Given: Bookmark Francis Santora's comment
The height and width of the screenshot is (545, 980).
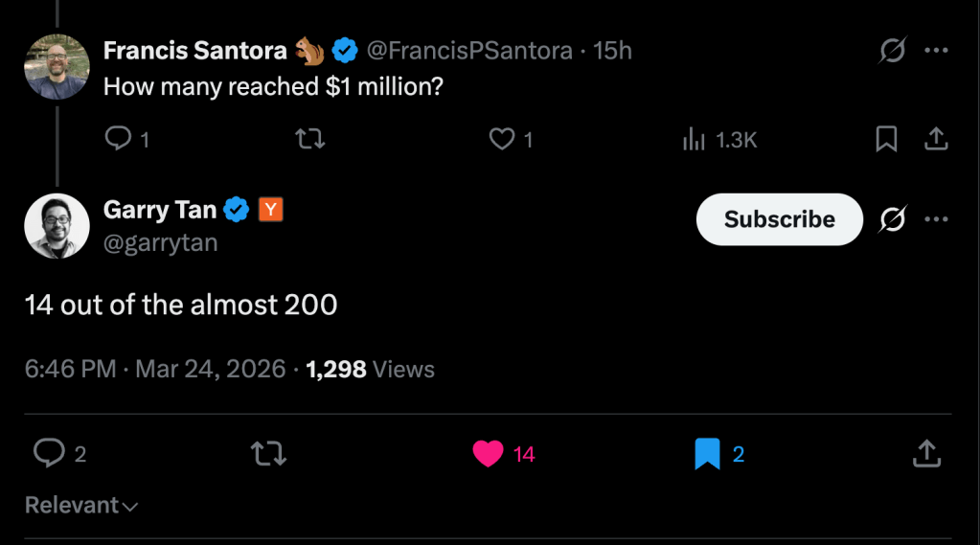Looking at the screenshot, I should [x=886, y=140].
